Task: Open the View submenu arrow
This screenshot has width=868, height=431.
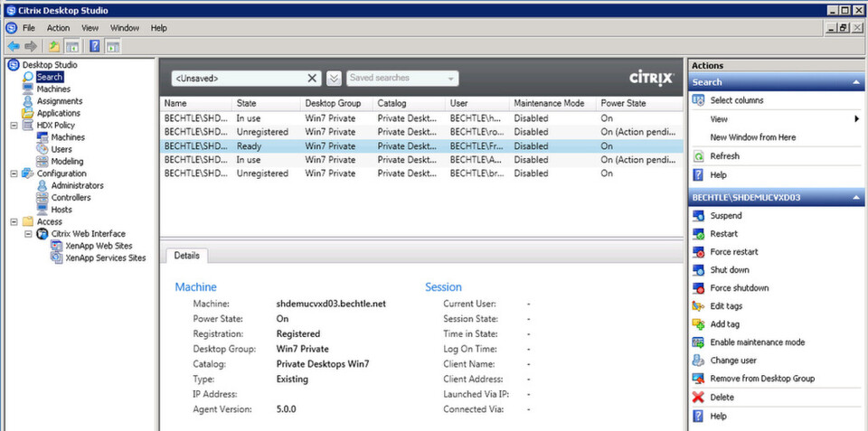Action: tap(856, 119)
